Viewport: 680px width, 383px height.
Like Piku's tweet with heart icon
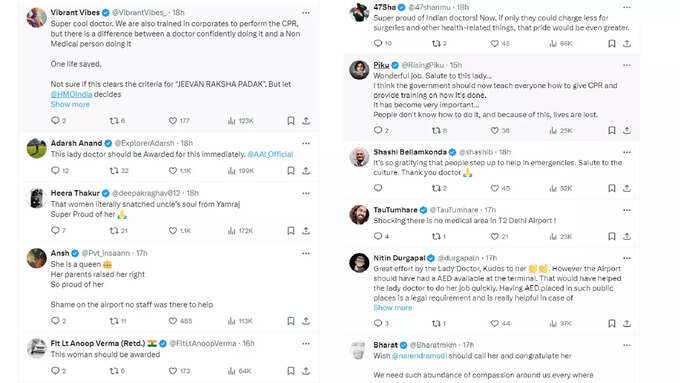tap(494, 130)
